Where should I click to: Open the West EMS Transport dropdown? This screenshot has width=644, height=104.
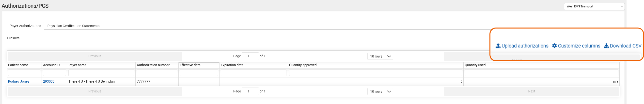[x=594, y=6]
